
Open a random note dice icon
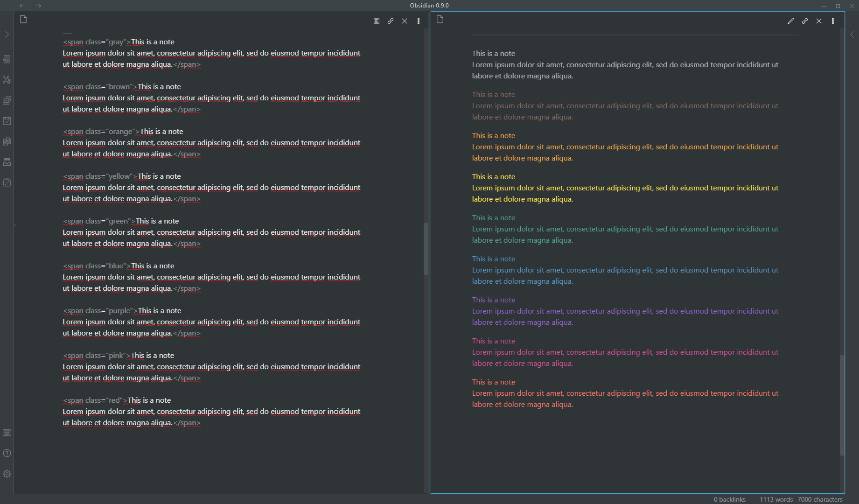coord(7,182)
